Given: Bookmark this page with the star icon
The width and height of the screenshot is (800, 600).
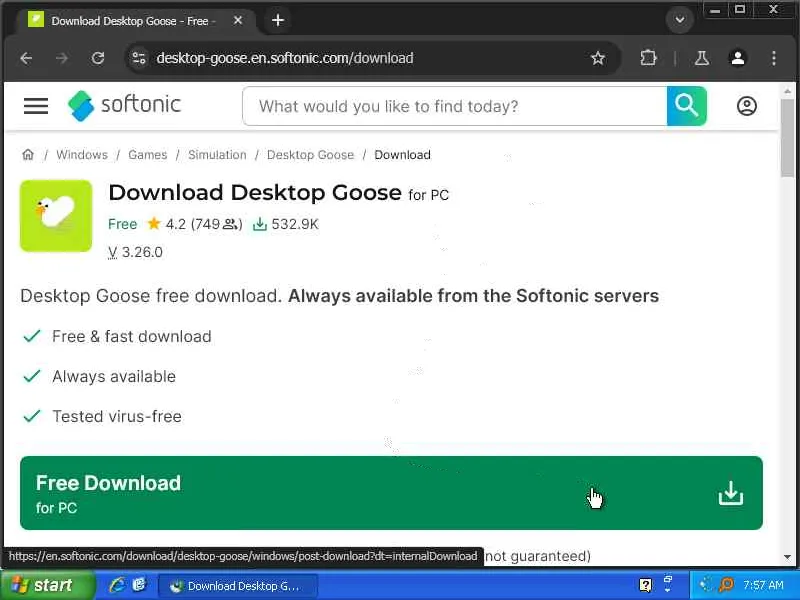Looking at the screenshot, I should click(598, 58).
